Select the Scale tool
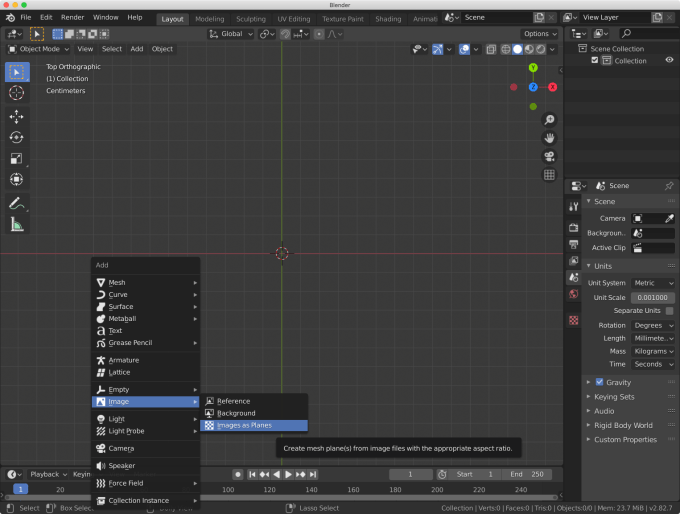680x514 pixels. 17,158
